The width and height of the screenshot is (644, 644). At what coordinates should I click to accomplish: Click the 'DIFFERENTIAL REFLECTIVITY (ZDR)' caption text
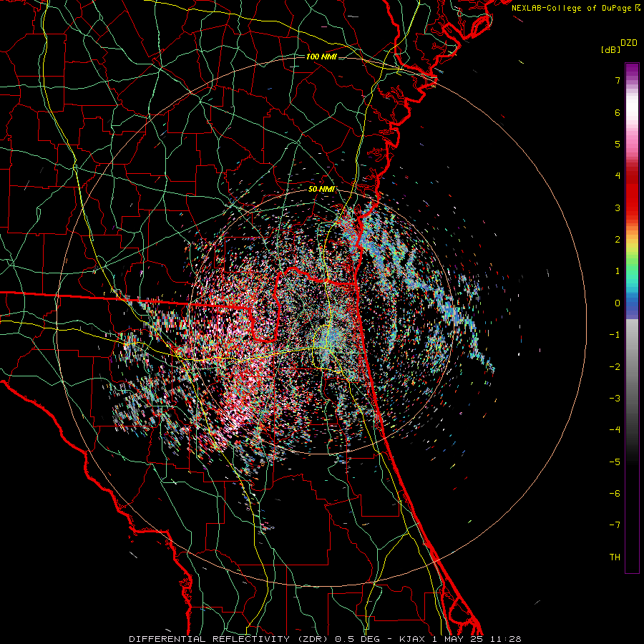pos(230,639)
